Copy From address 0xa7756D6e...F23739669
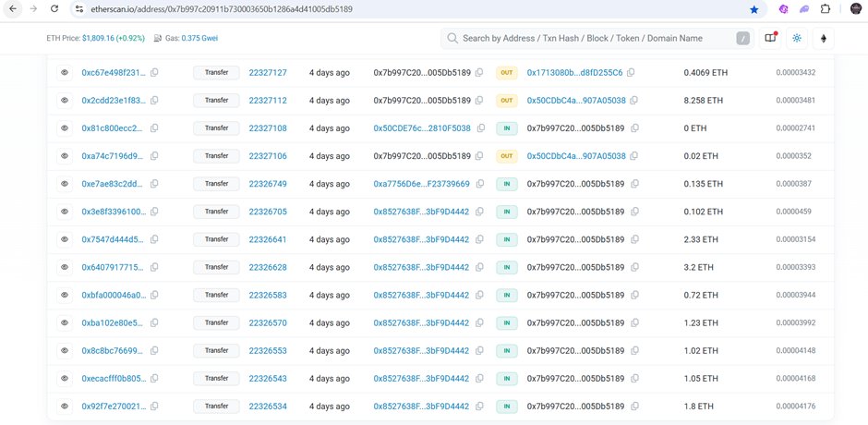This screenshot has width=868, height=425. [479, 184]
